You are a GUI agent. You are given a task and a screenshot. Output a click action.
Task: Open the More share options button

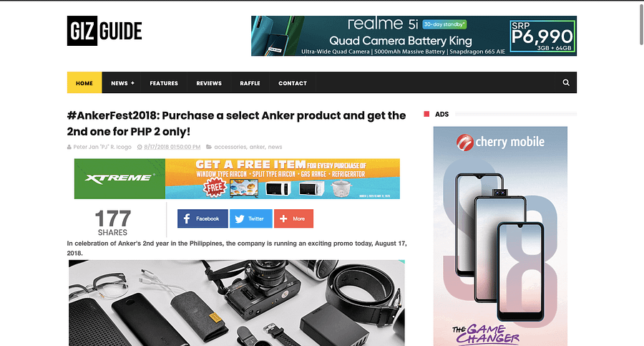(293, 218)
